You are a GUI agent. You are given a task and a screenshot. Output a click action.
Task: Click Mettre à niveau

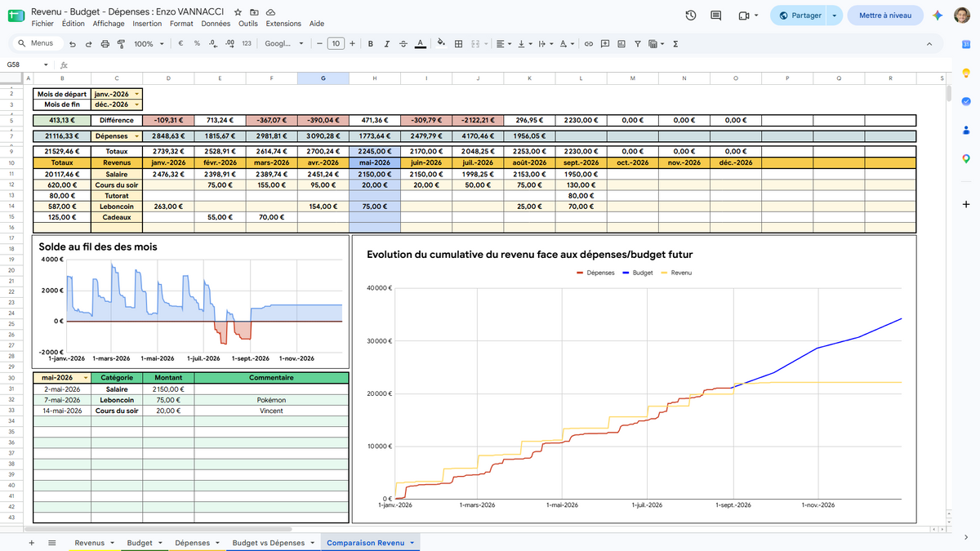(885, 16)
